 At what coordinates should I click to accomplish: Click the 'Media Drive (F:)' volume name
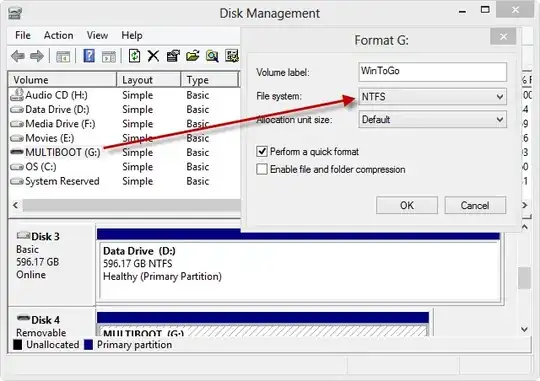[60, 124]
